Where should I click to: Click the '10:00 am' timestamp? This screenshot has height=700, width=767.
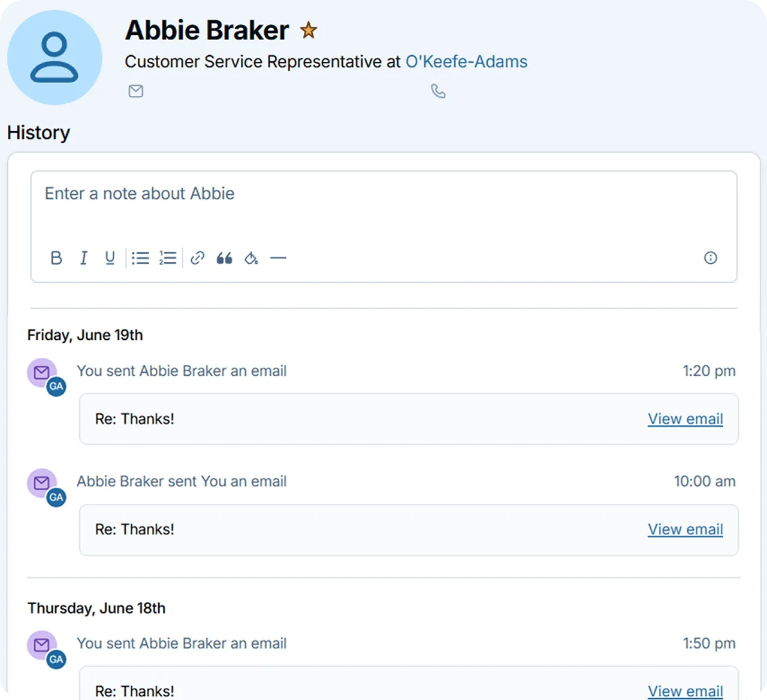tap(705, 481)
